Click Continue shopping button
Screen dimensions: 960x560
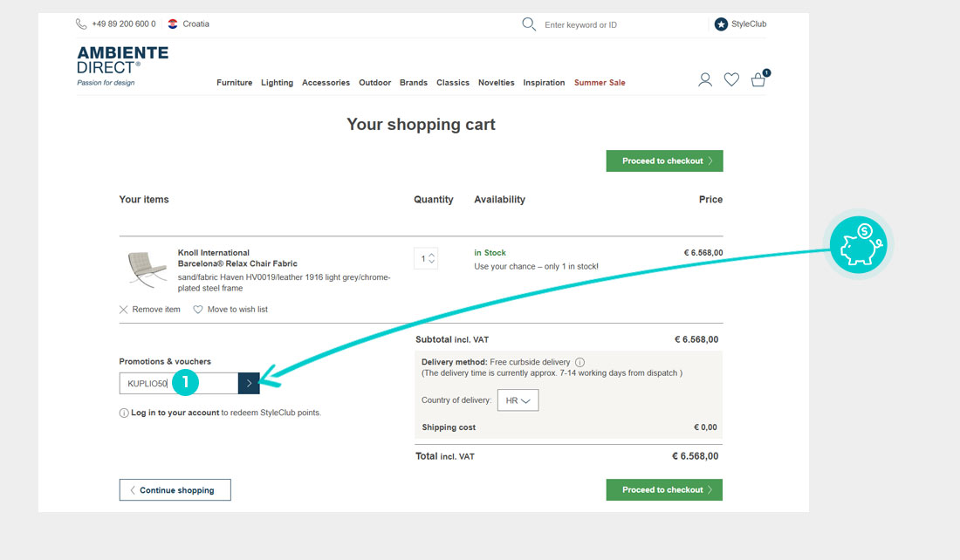pos(175,490)
